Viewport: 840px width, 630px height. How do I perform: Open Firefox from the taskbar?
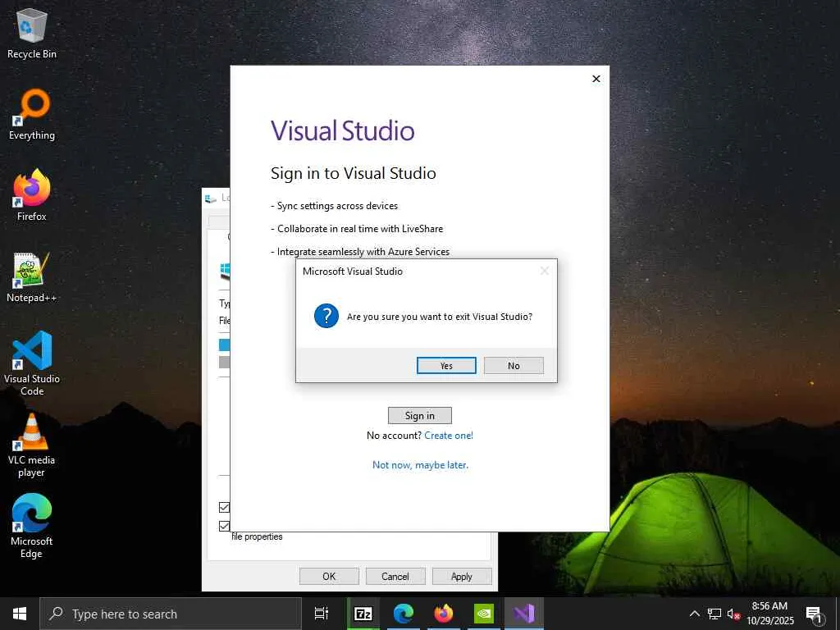443,614
